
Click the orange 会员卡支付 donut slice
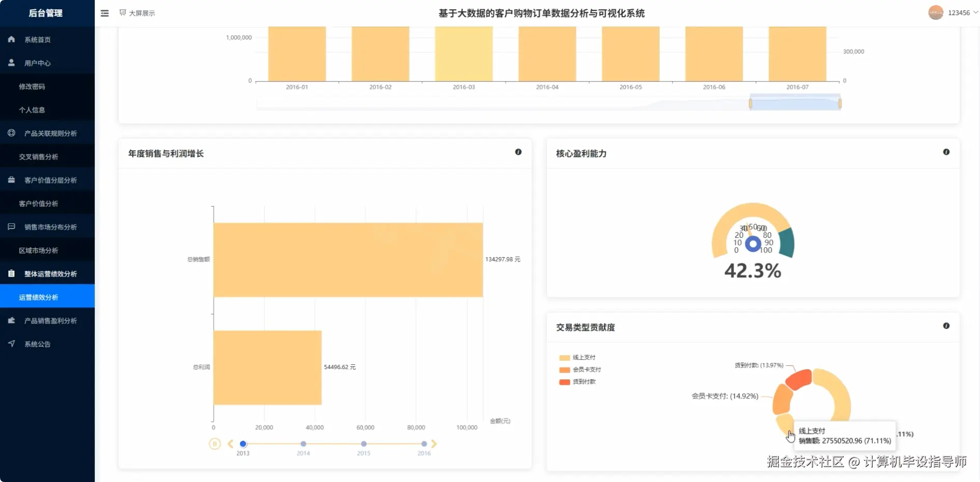click(781, 399)
